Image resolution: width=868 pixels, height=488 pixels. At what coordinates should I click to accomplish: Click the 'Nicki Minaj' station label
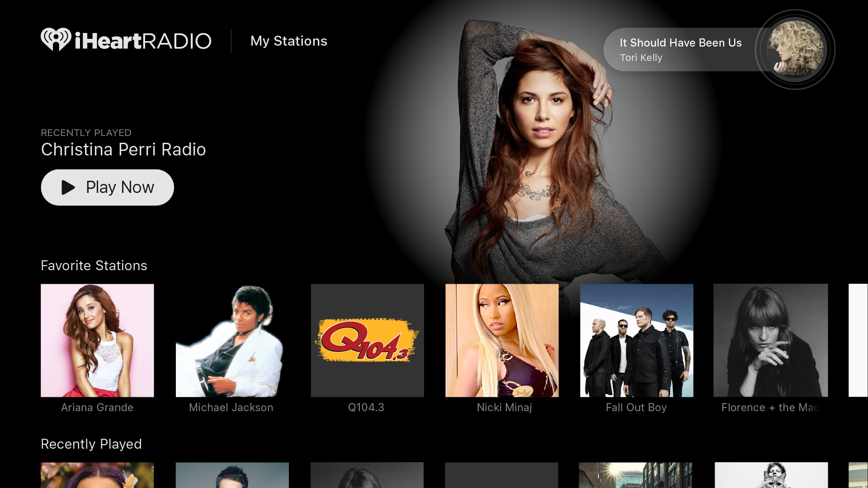coord(505,408)
